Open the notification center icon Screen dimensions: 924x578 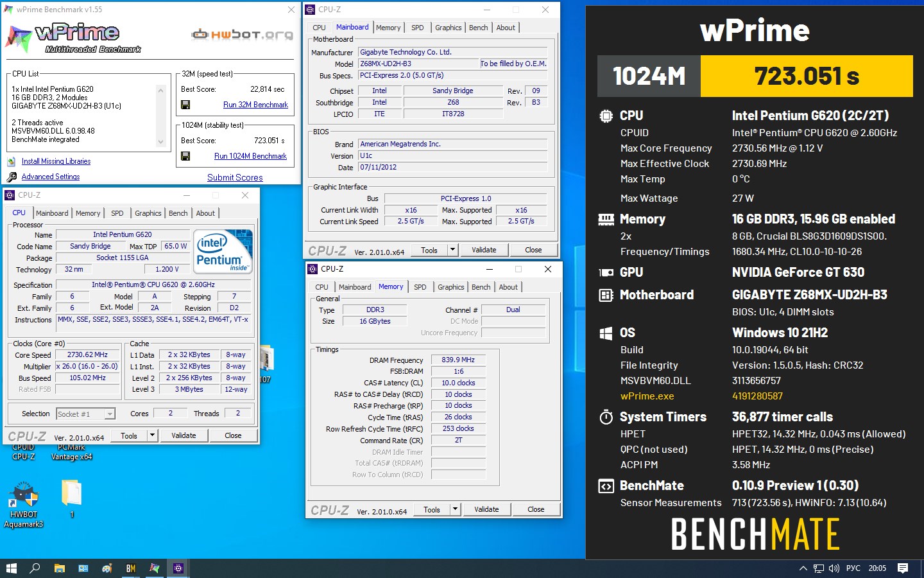tap(903, 568)
